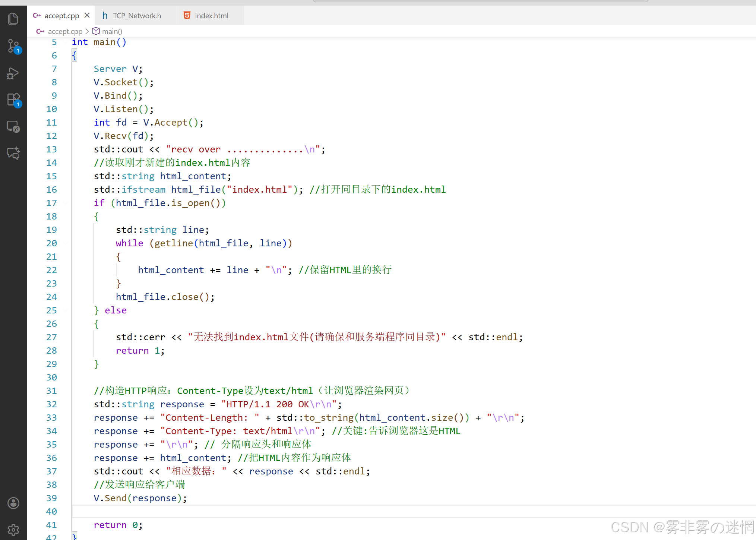Open the Accounts menu icon
This screenshot has width=756, height=540.
click(13, 503)
